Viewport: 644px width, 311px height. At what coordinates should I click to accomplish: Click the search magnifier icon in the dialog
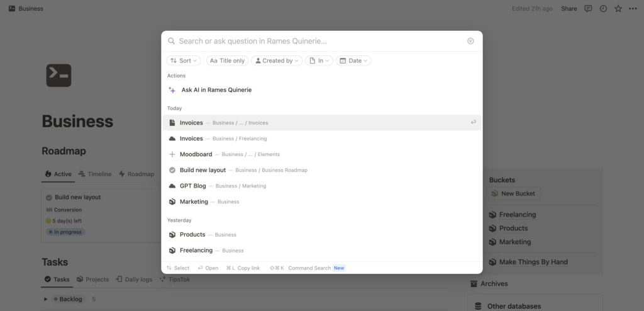(171, 41)
